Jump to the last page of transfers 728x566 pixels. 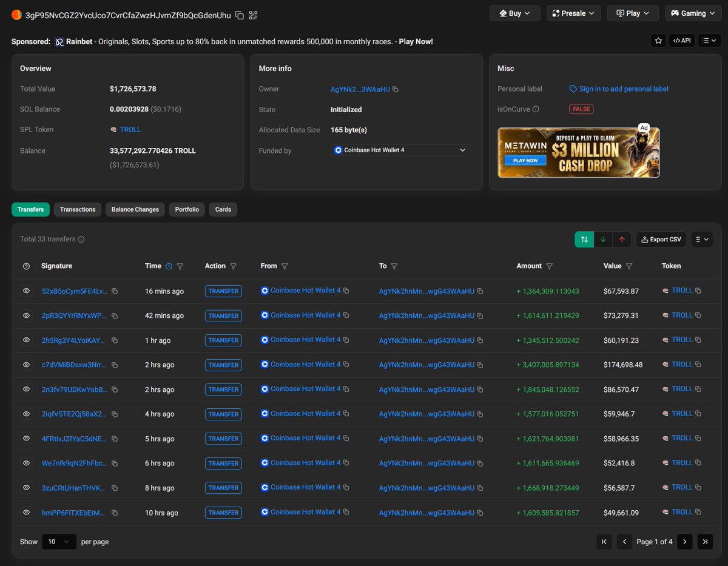pyautogui.click(x=705, y=542)
